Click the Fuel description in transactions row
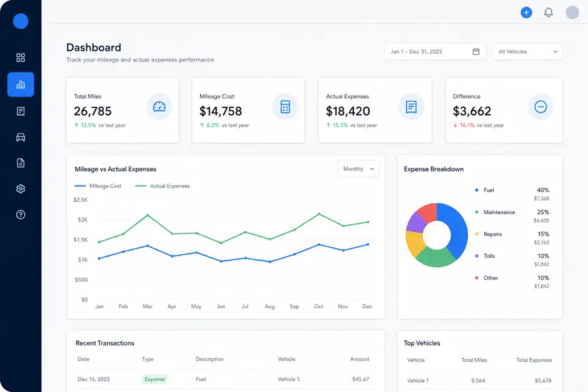This screenshot has height=392, width=588. coord(201,379)
